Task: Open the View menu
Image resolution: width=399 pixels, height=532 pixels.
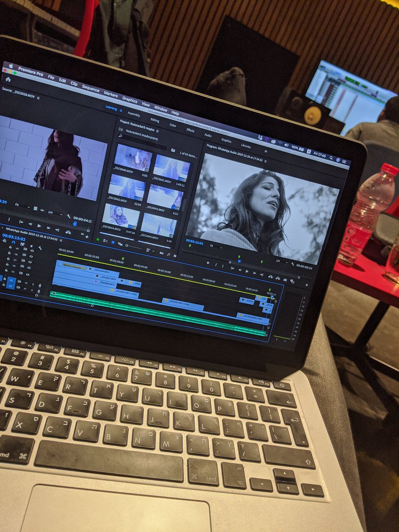Action: [x=146, y=104]
